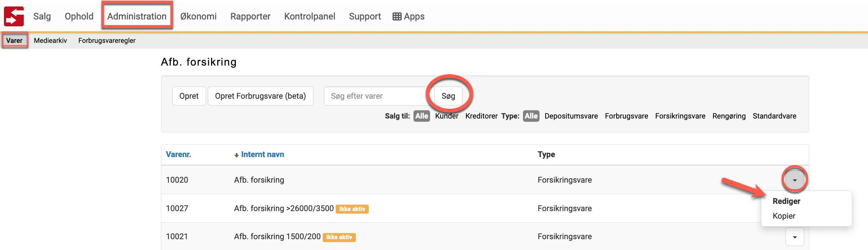Click the Opret button

189,96
